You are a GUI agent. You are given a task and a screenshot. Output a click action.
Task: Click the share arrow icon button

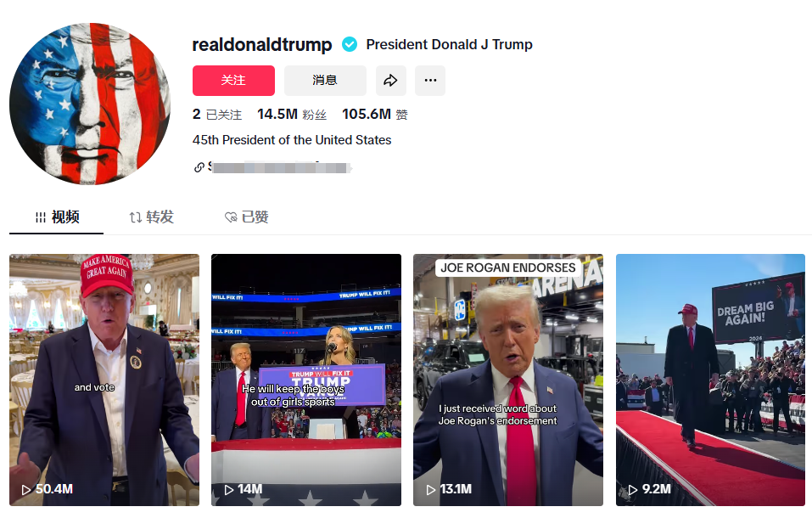pos(391,81)
